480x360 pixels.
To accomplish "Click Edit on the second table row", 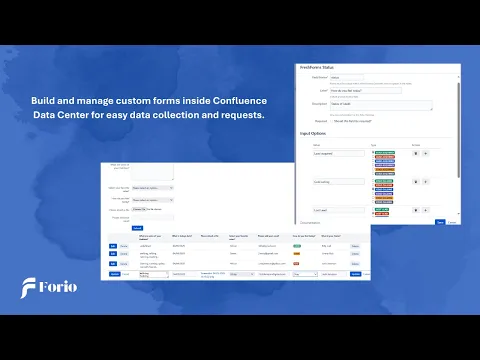I will click(x=113, y=254).
